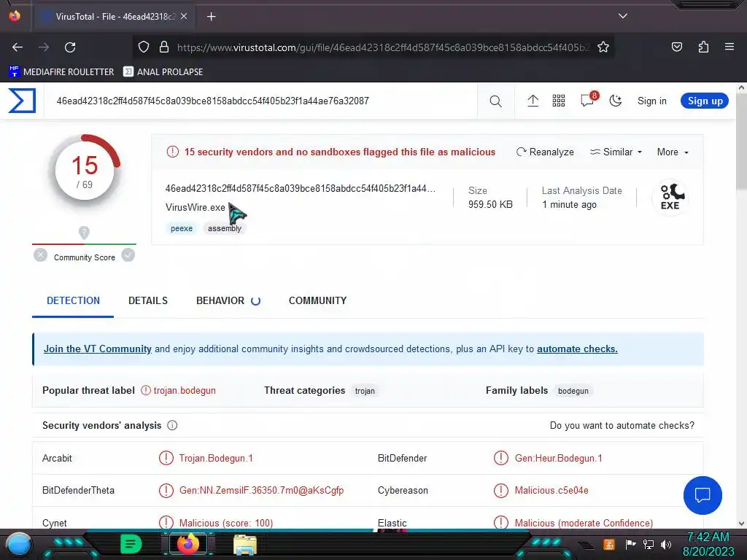Viewport: 747px width, 560px height.
Task: Click the page vertical scrollbar thumb
Action: (x=741, y=143)
